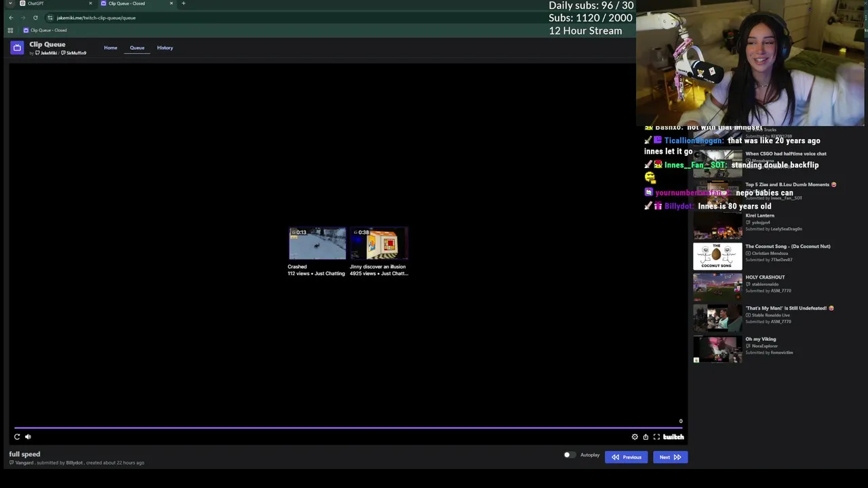Close the Clip Queue - Closed tab
The width and height of the screenshot is (868, 488).
(171, 3)
